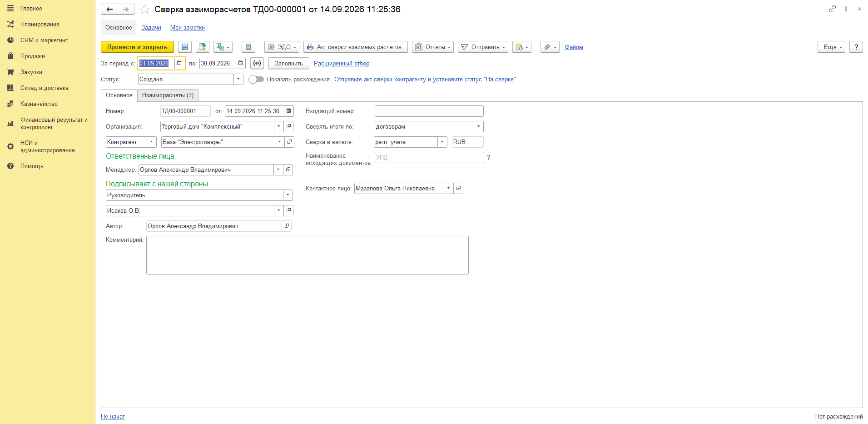Image resolution: width=868 pixels, height=424 pixels.
Task: Open calendar for the period start date
Action: [179, 63]
